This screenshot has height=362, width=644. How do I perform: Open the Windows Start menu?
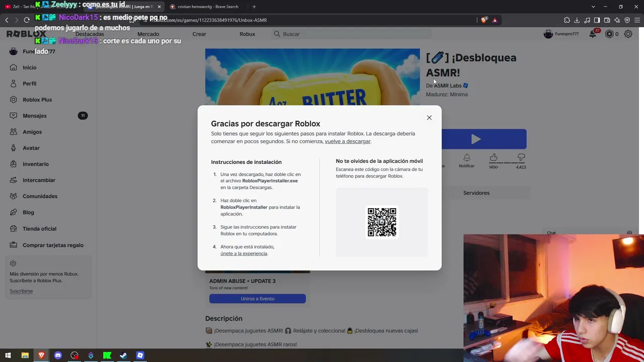pyautogui.click(x=8, y=355)
